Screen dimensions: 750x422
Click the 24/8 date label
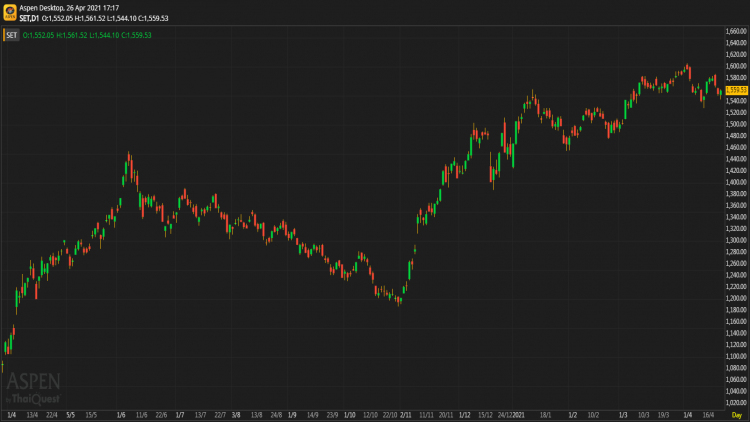(x=276, y=415)
